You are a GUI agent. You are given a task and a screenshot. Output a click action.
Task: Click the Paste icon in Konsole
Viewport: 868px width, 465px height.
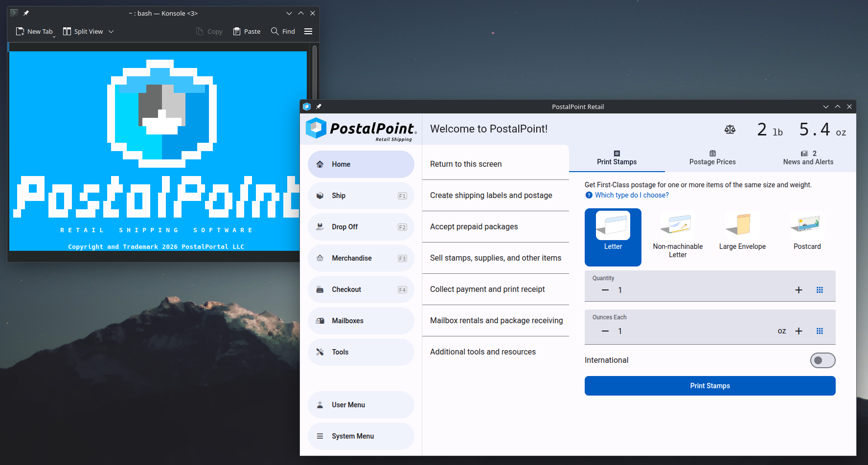pos(237,31)
